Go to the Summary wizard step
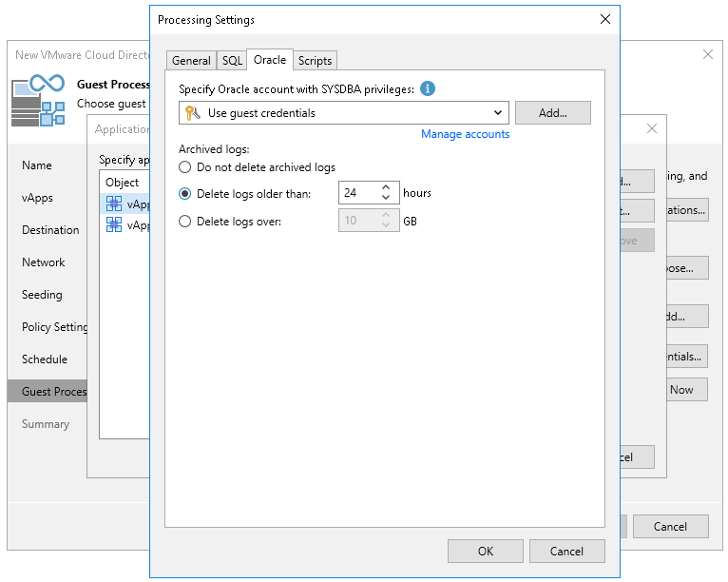Screen dimensions: 728x582 (x=45, y=424)
